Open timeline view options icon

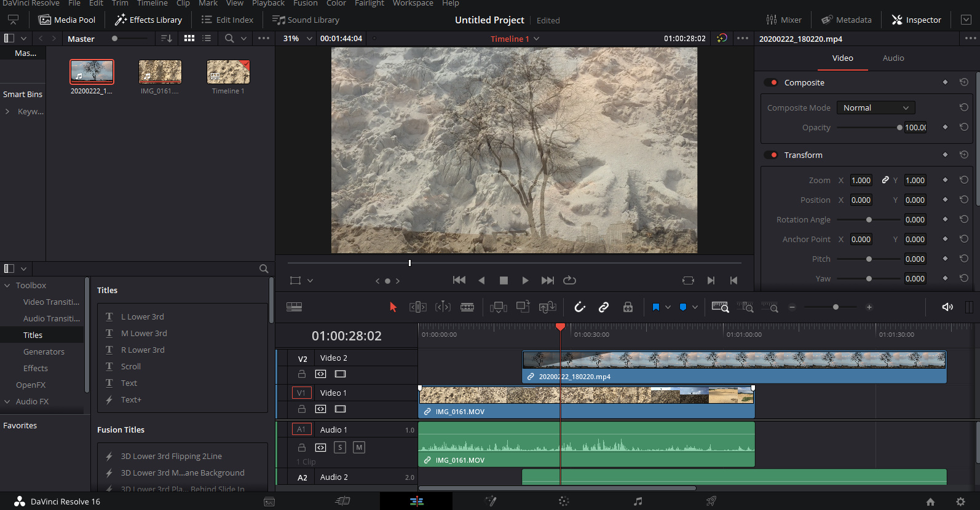[x=294, y=307]
